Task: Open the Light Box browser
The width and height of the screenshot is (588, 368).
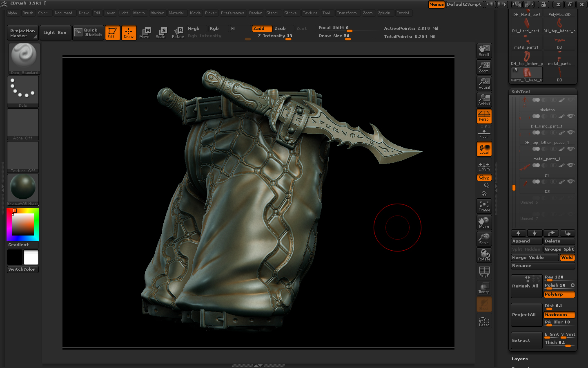Action: pyautogui.click(x=55, y=33)
